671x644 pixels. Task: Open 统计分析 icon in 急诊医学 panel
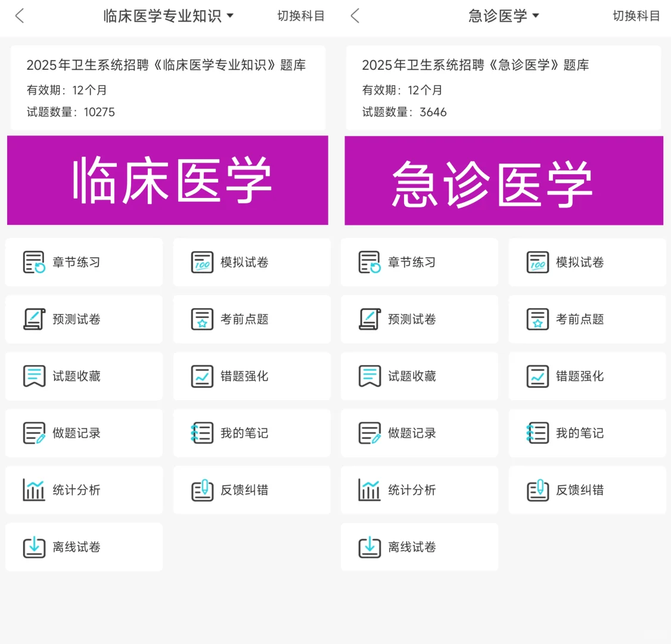(x=369, y=490)
